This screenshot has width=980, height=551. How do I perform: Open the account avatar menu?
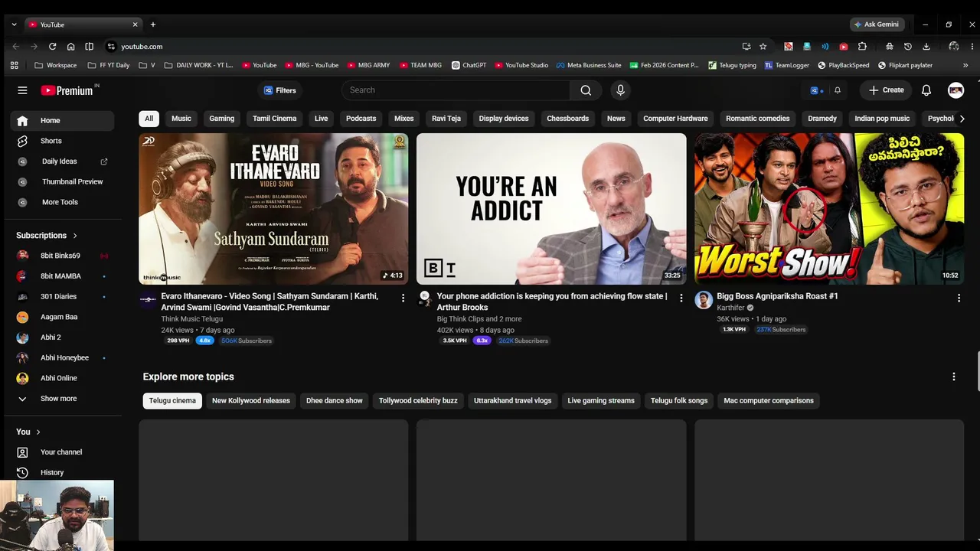coord(955,90)
